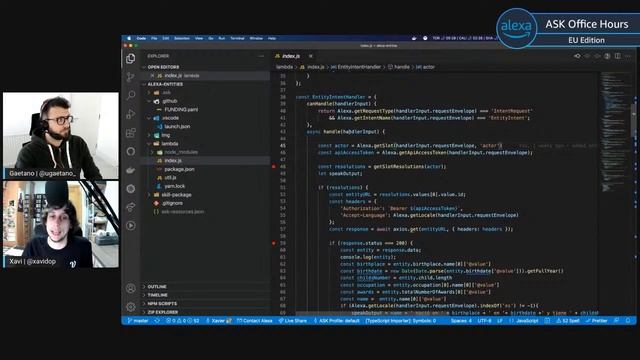Open the Extensions view
This screenshot has height=360, width=640.
(x=131, y=132)
